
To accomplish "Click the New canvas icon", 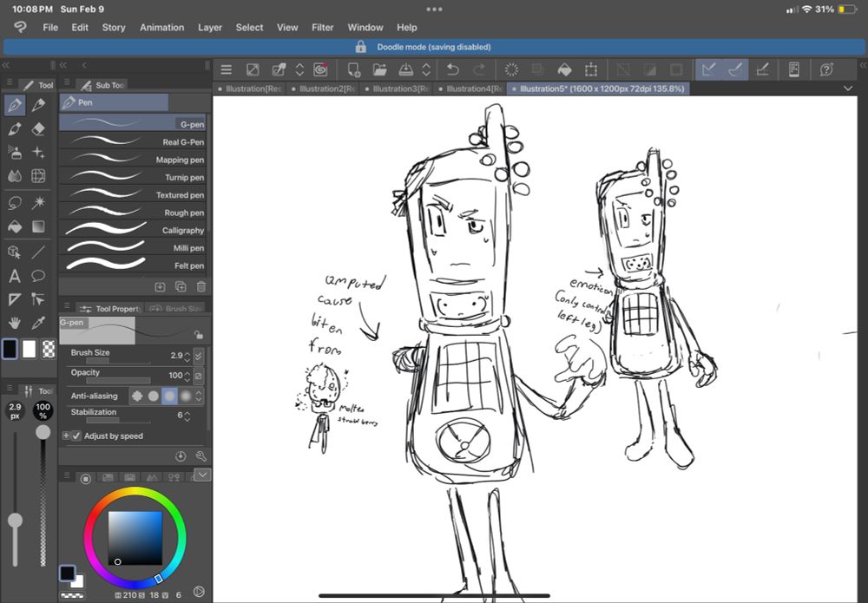I will pyautogui.click(x=353, y=69).
